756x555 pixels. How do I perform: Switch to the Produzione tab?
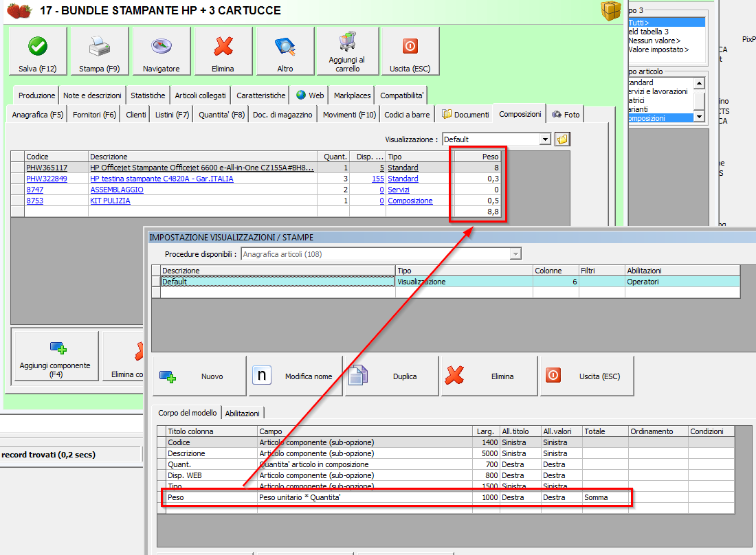click(x=36, y=95)
